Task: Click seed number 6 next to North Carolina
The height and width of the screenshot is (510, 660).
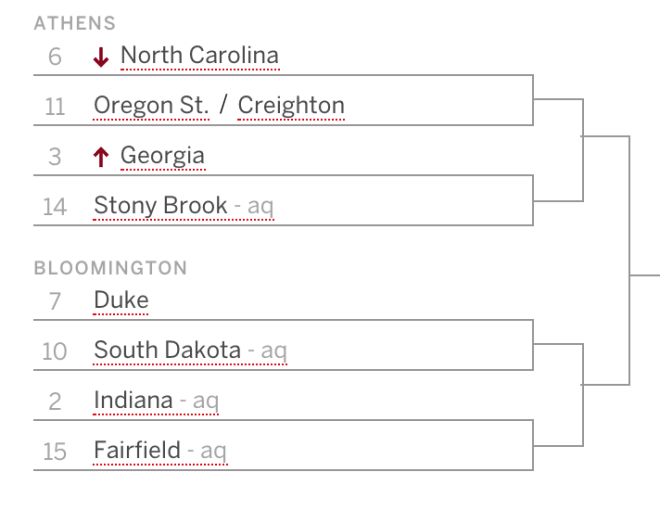Action: [55, 57]
